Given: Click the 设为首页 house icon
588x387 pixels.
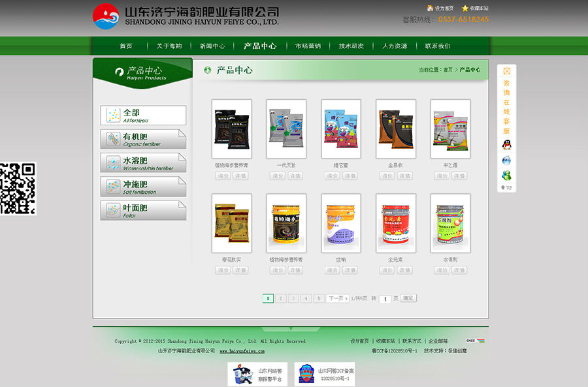Looking at the screenshot, I should click(x=430, y=8).
